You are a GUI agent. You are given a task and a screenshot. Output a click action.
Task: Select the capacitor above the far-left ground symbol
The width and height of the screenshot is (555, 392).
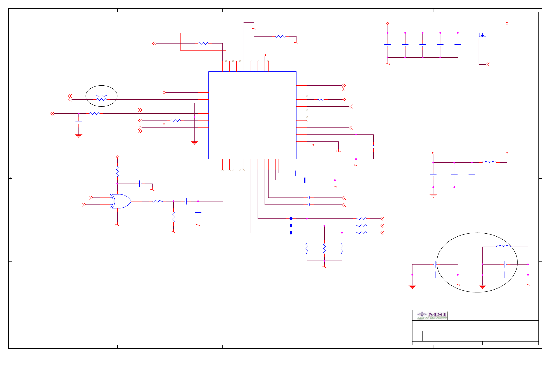click(78, 122)
